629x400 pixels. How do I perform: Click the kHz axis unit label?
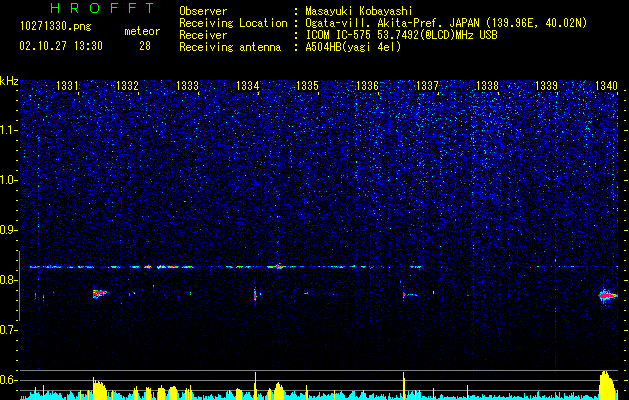pos(9,81)
